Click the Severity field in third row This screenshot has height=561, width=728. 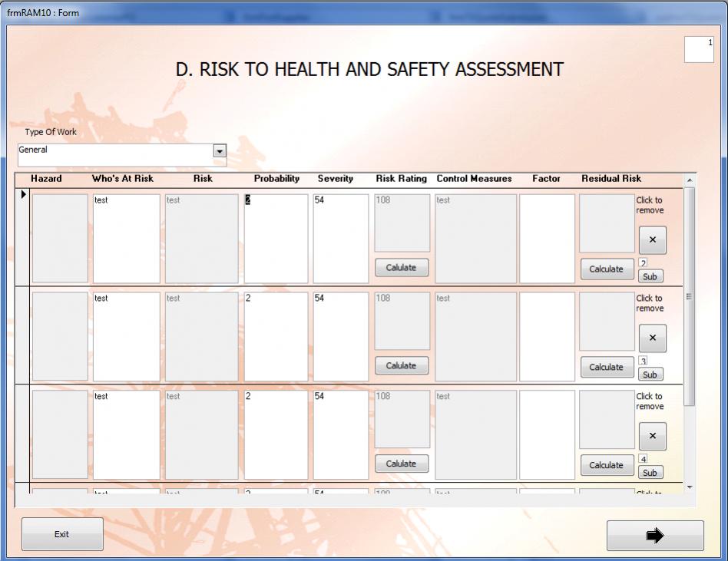point(341,434)
